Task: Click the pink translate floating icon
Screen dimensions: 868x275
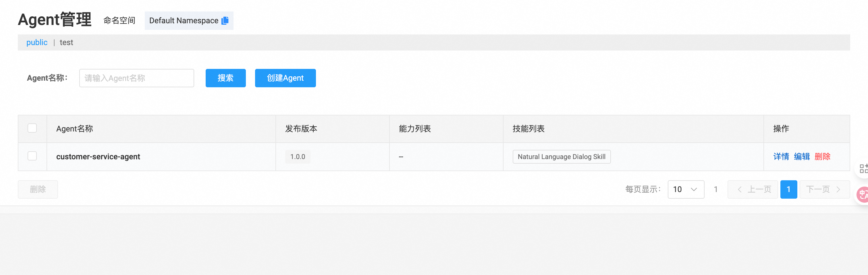Action: coord(863,194)
